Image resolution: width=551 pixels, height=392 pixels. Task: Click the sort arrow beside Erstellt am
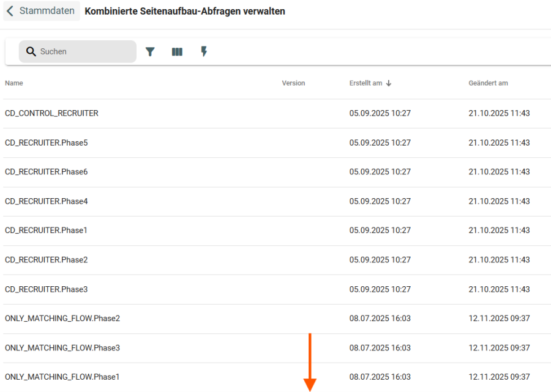click(389, 83)
